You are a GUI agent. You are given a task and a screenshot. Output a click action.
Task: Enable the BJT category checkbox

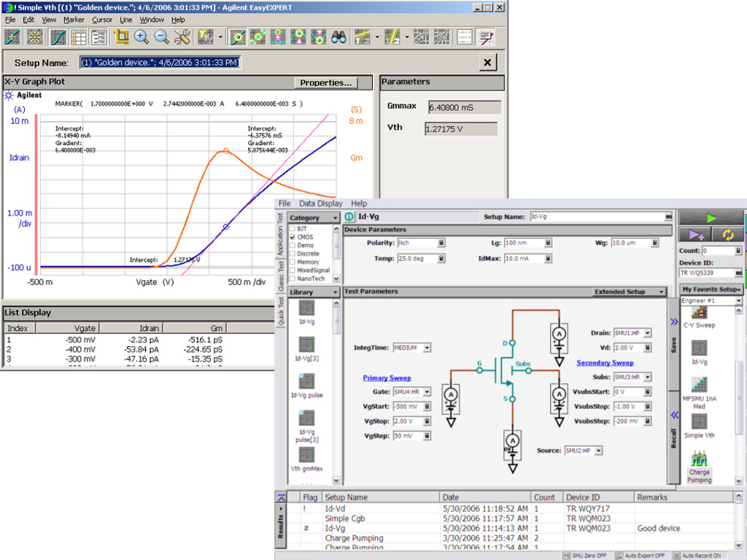point(293,229)
